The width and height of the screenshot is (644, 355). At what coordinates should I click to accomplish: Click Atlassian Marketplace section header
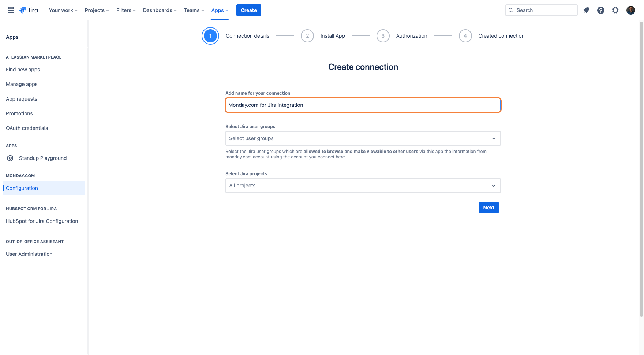click(x=34, y=57)
